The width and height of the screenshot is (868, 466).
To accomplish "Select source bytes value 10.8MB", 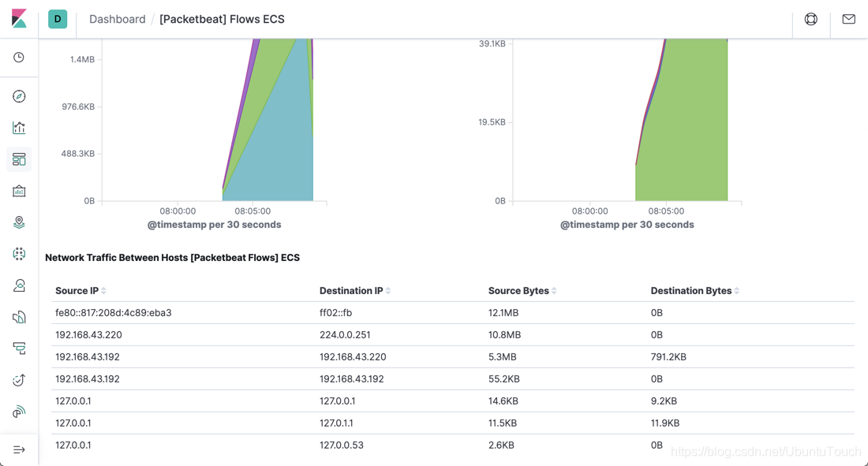I will (x=504, y=335).
